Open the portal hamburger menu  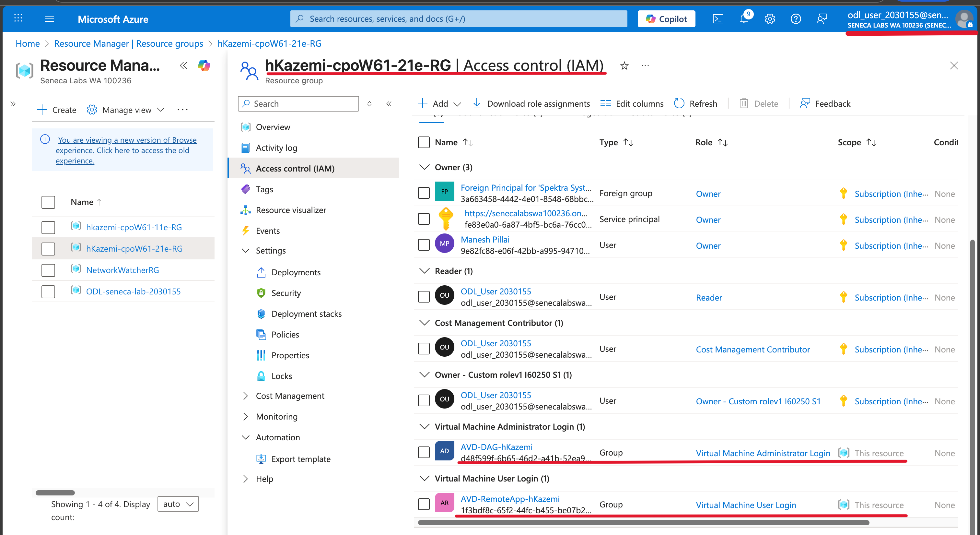49,19
